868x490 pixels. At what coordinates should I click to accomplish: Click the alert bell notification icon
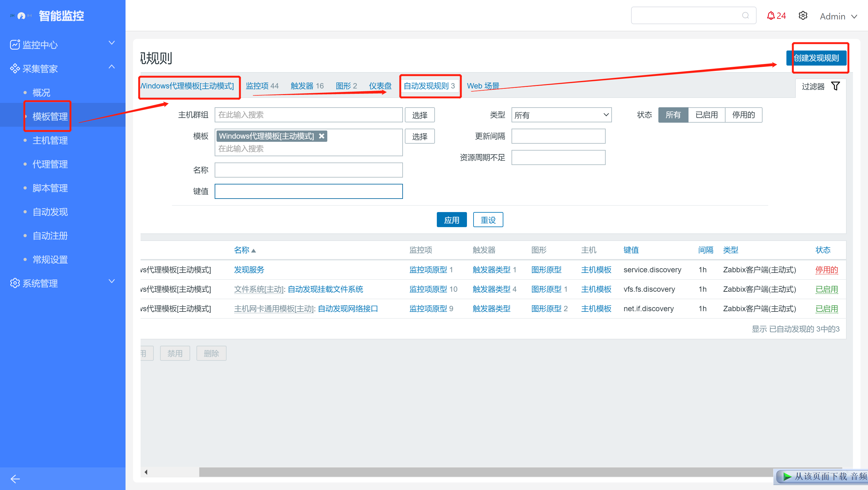771,16
